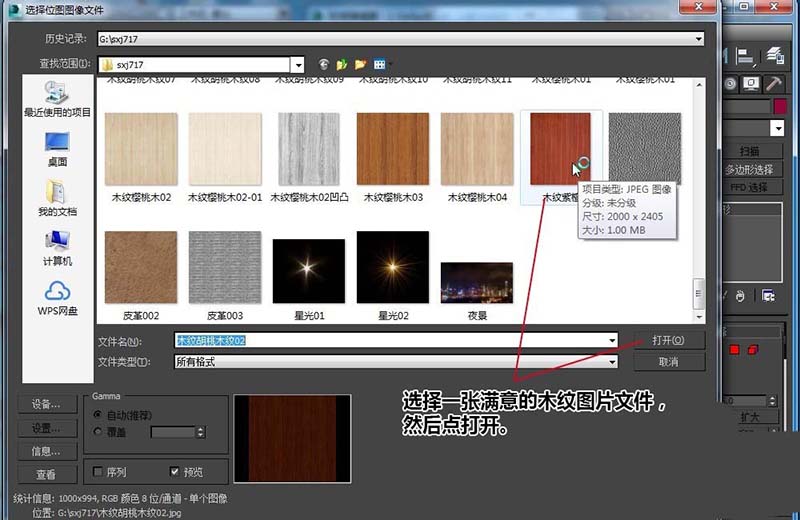800x520 pixels.
Task: Select the 星光02 star glow thumbnail
Action: coord(393,267)
